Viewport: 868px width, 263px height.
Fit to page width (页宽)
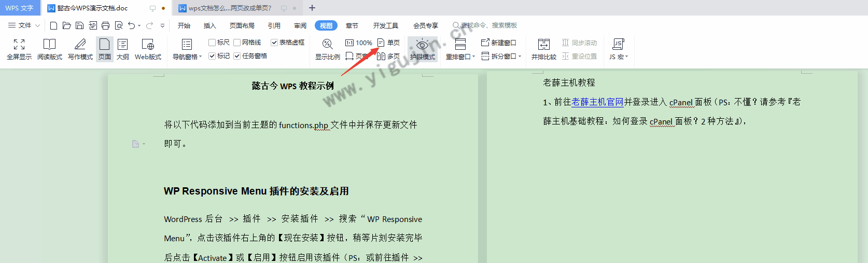tap(357, 56)
